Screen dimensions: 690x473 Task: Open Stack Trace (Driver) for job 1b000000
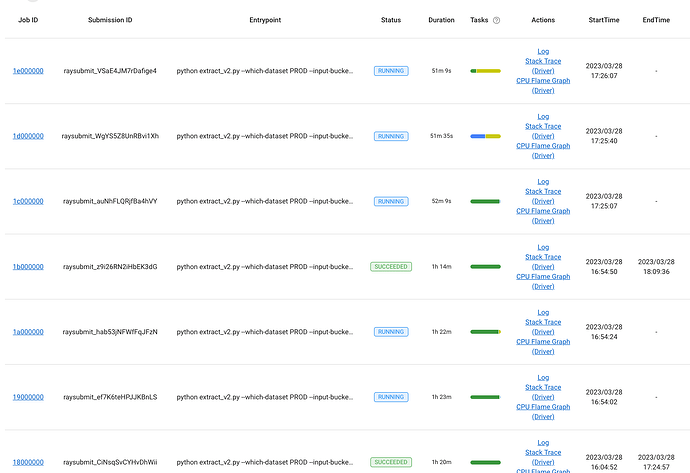click(543, 262)
